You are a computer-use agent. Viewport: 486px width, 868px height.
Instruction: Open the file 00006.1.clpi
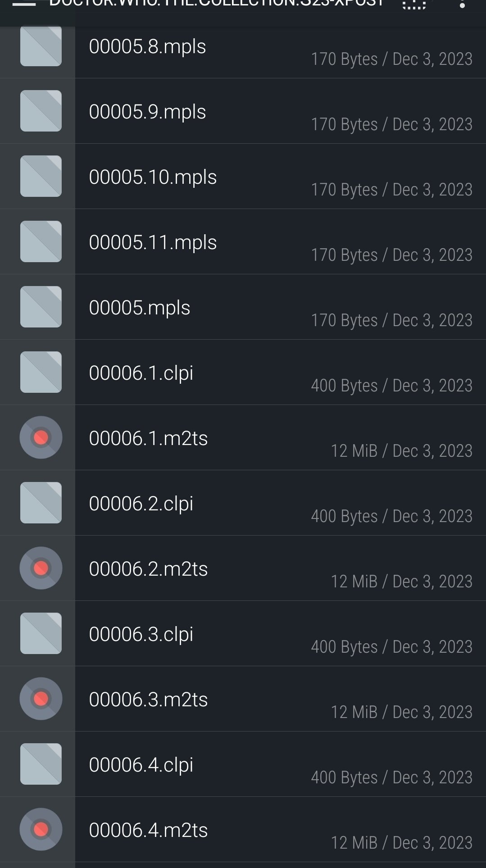tap(141, 373)
